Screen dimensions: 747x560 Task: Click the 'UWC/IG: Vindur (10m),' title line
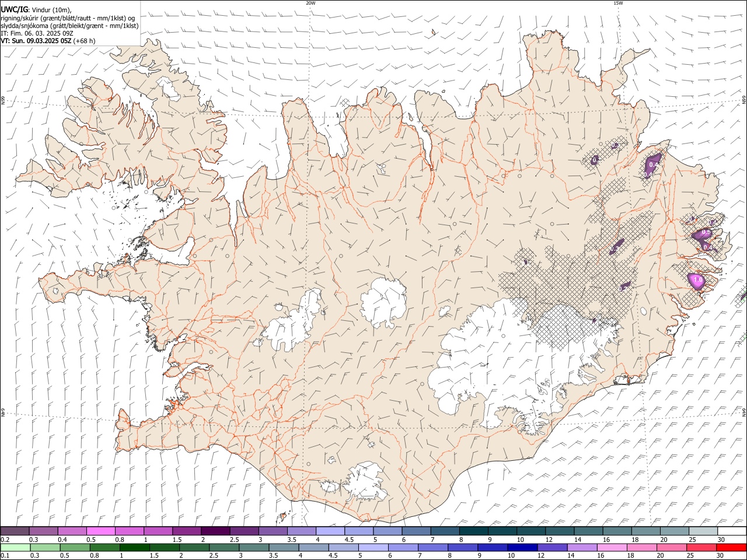pos(36,10)
